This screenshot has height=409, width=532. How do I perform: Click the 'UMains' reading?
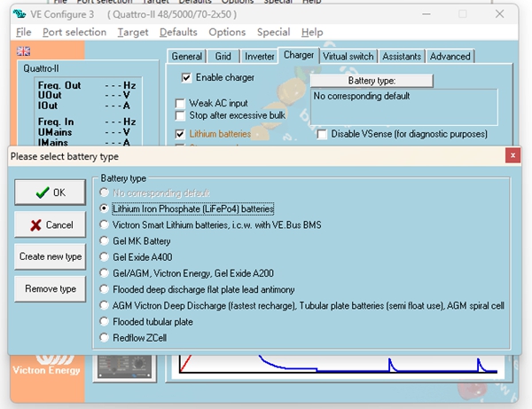(x=87, y=132)
